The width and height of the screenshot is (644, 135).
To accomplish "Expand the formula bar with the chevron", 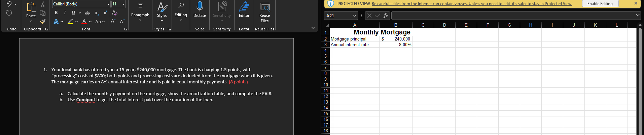I will tap(638, 15).
